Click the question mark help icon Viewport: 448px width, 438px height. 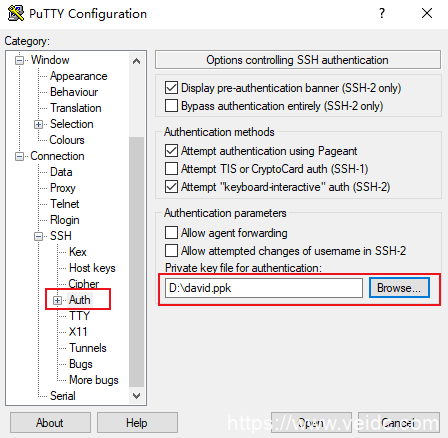tap(382, 13)
